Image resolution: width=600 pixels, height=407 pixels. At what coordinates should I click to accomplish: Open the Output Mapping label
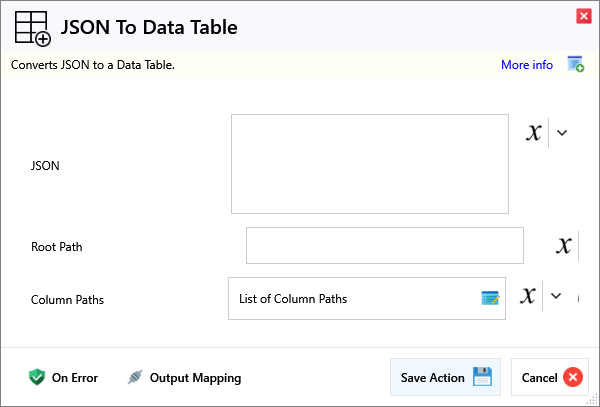click(195, 378)
